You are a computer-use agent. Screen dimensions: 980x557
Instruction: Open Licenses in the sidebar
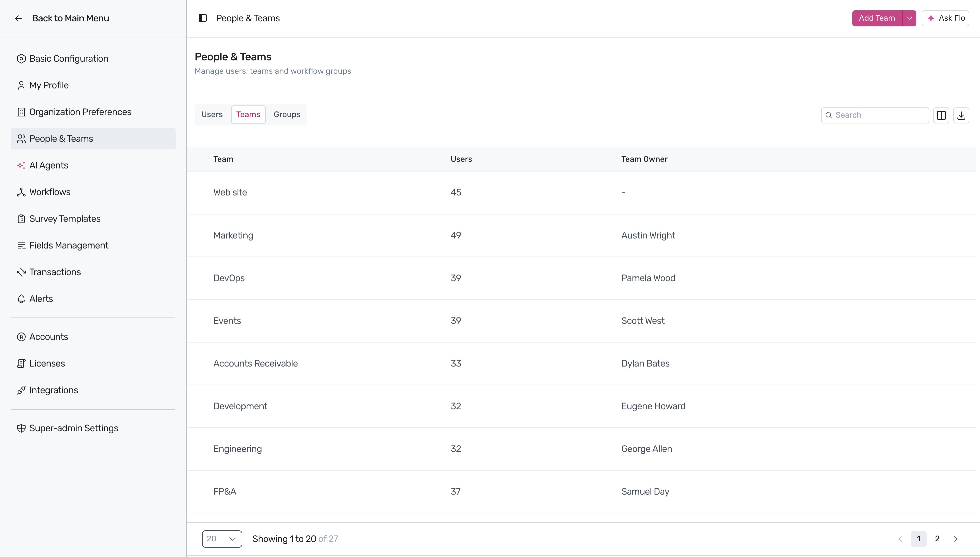[x=93, y=364]
